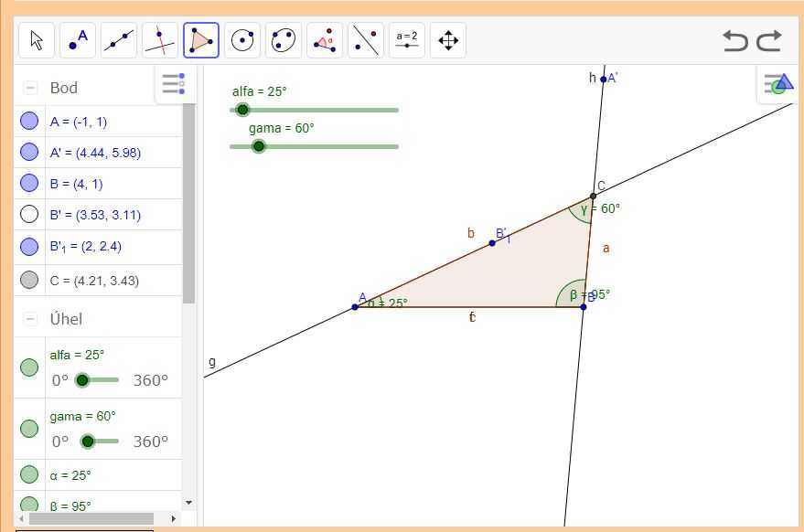Toggle visibility of point A'
Screen dimensions: 804x532
pyautogui.click(x=29, y=152)
